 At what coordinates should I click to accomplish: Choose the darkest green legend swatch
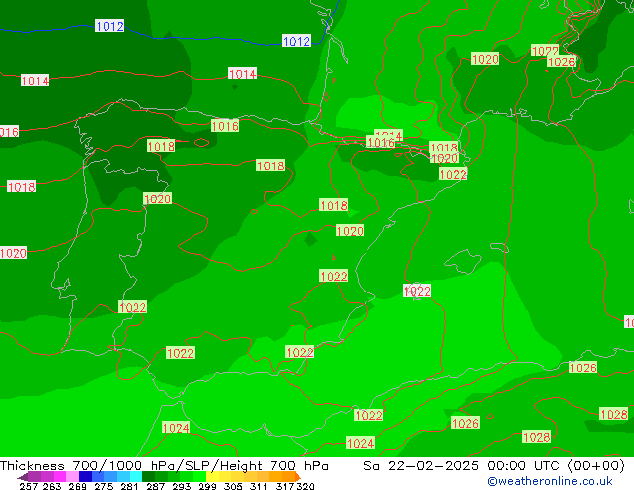148,476
